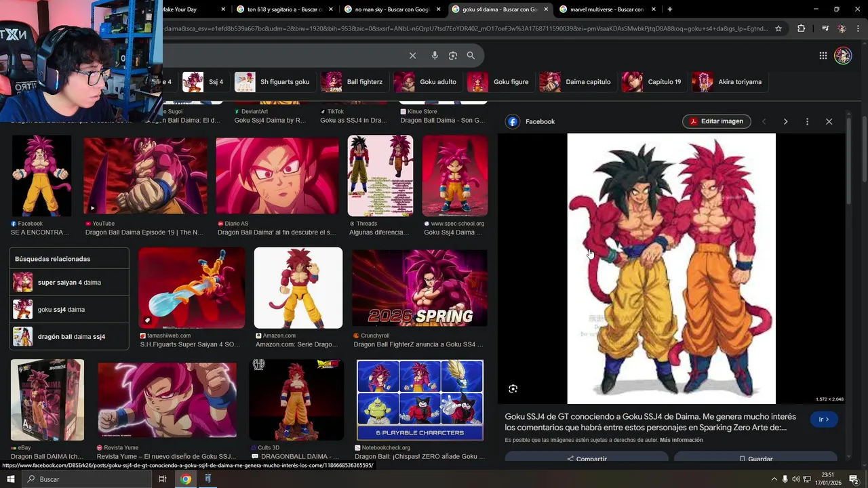The image size is (868, 488).
Task: Open the Google apps grid
Action: tap(823, 56)
